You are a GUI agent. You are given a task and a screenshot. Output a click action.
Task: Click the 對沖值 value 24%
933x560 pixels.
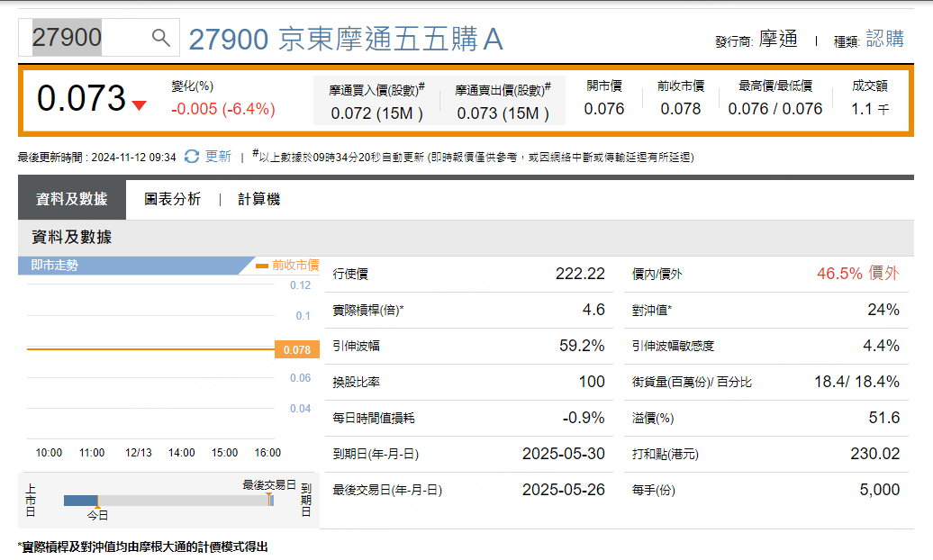pos(883,310)
